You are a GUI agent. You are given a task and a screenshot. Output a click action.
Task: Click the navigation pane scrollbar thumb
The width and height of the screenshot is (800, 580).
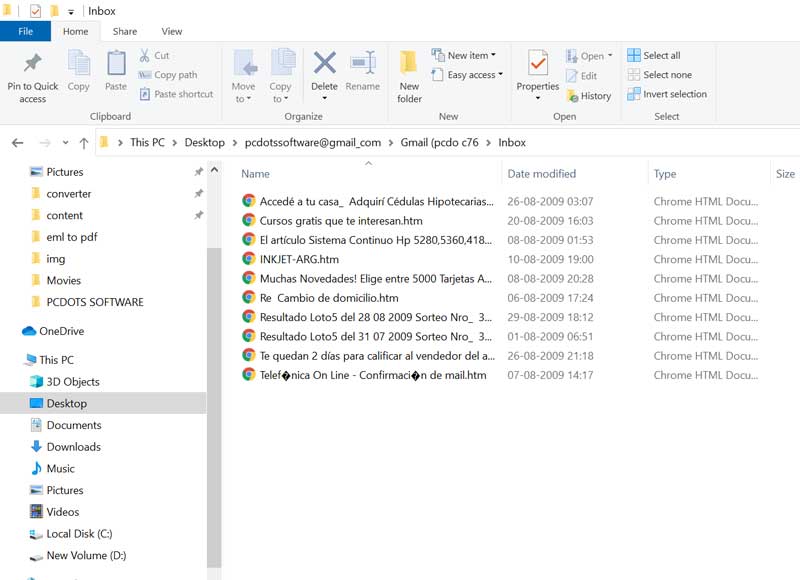pyautogui.click(x=214, y=407)
